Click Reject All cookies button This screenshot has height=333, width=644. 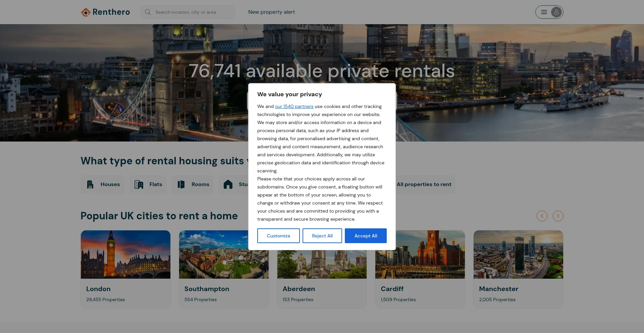(x=322, y=236)
